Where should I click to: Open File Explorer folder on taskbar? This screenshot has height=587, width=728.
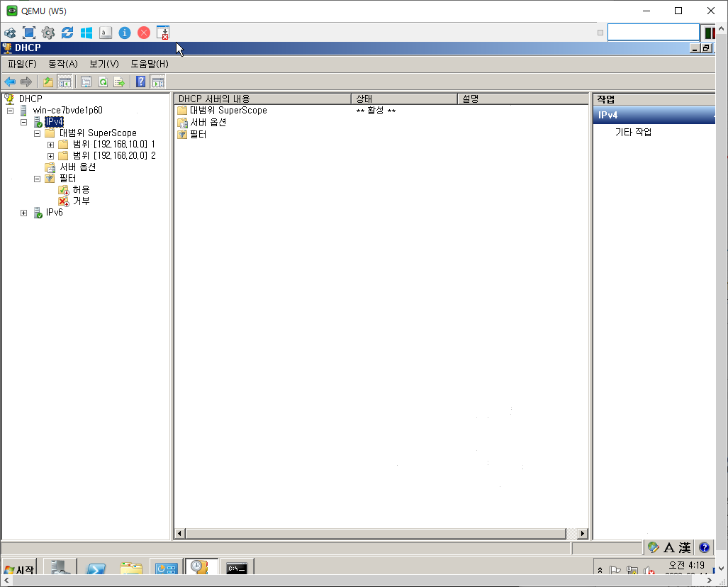point(131,567)
